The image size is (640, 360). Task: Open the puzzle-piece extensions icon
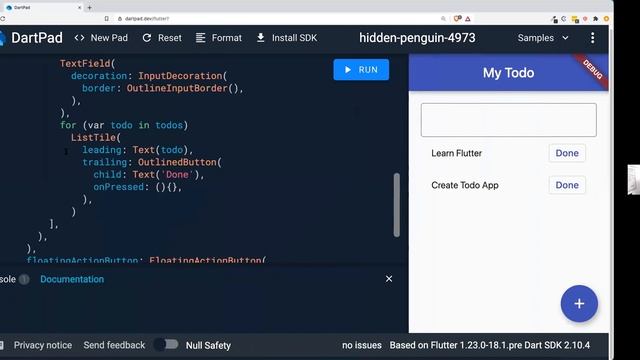596,19
